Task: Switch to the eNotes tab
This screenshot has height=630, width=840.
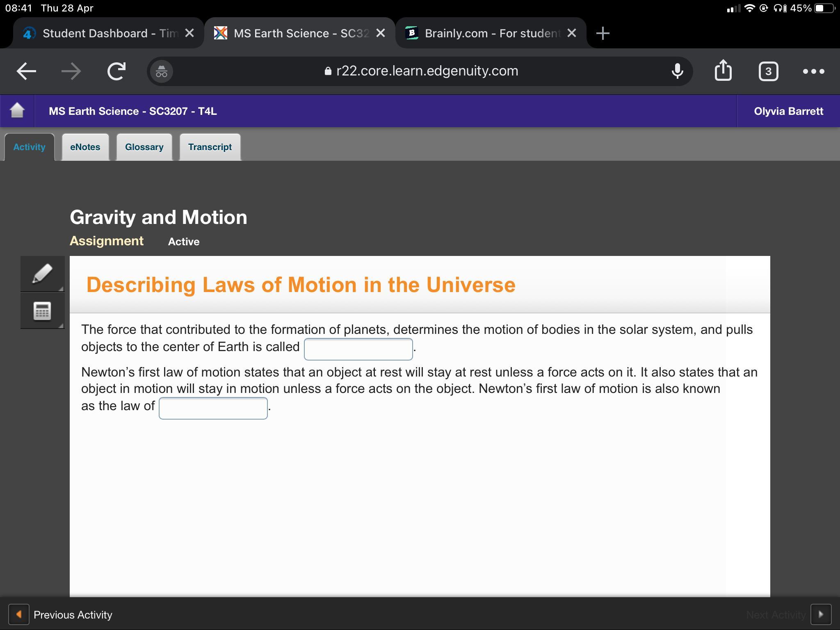Action: coord(85,147)
